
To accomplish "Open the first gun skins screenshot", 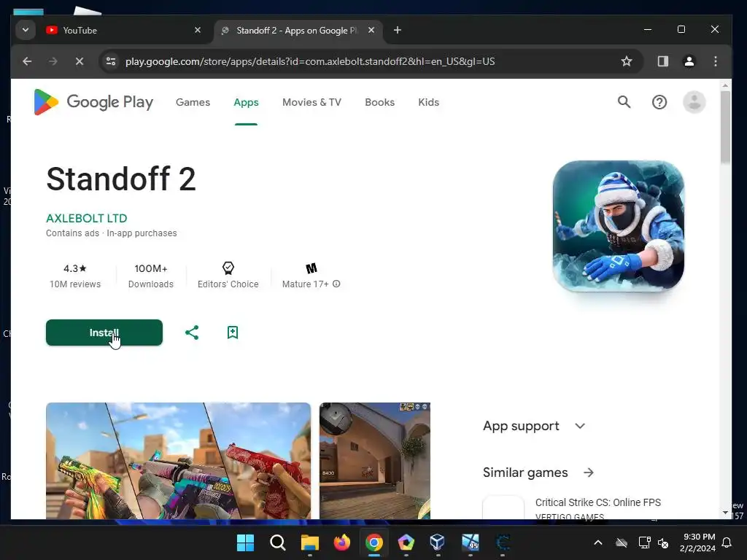I will click(178, 461).
